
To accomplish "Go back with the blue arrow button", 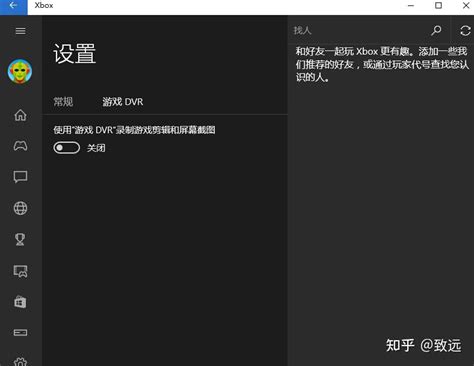I will pyautogui.click(x=14, y=7).
